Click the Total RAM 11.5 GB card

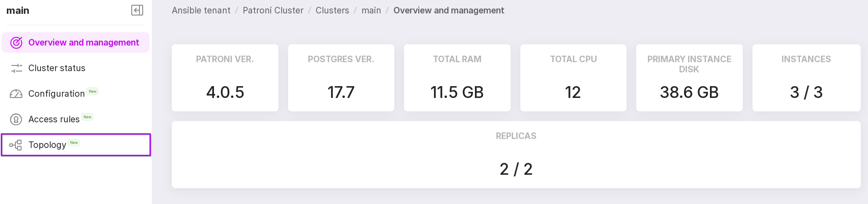point(457,78)
